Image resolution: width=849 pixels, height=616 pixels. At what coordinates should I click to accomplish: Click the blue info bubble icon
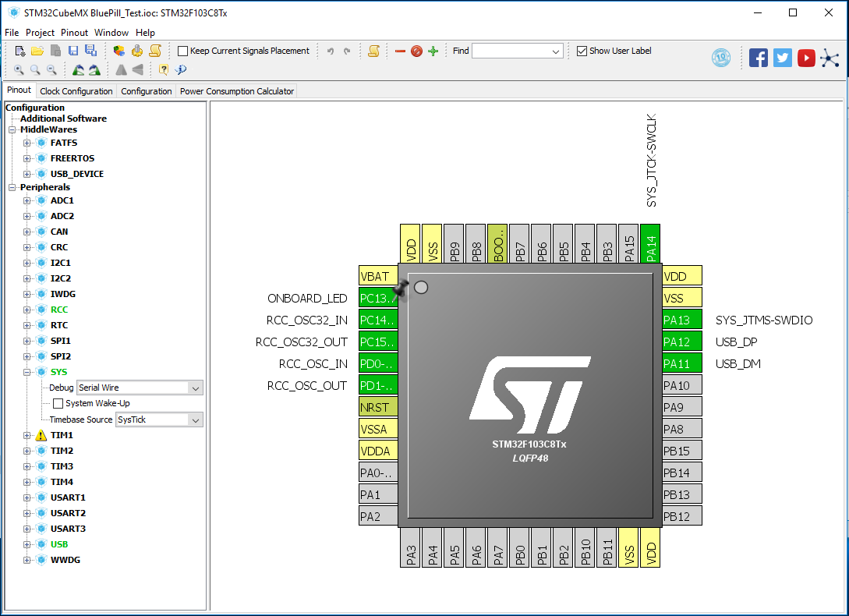(x=181, y=69)
